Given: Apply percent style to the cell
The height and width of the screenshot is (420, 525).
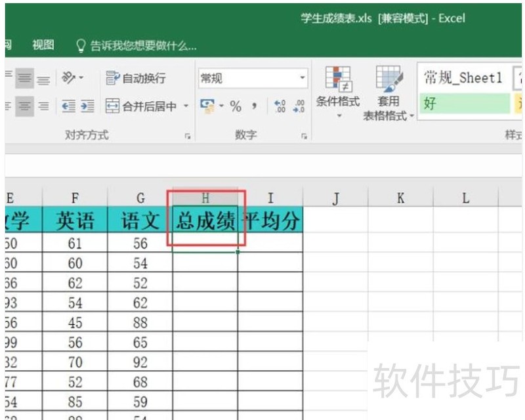Looking at the screenshot, I should (x=236, y=106).
